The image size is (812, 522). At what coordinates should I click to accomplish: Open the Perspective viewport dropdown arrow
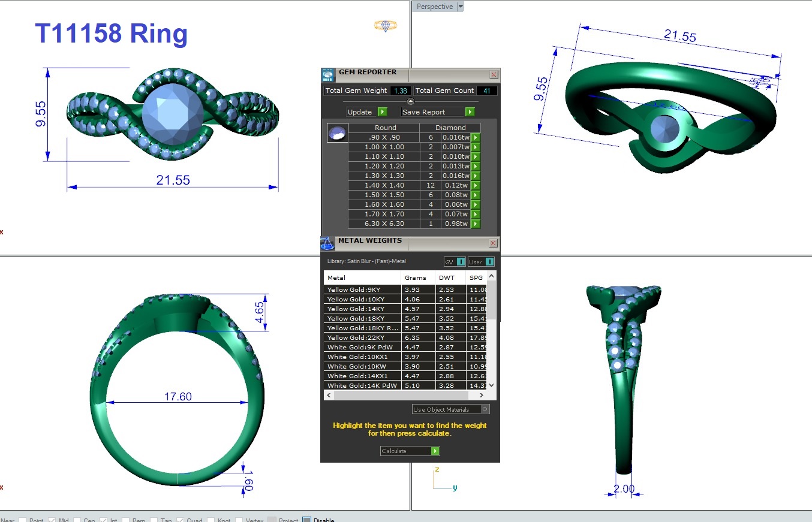click(x=461, y=7)
